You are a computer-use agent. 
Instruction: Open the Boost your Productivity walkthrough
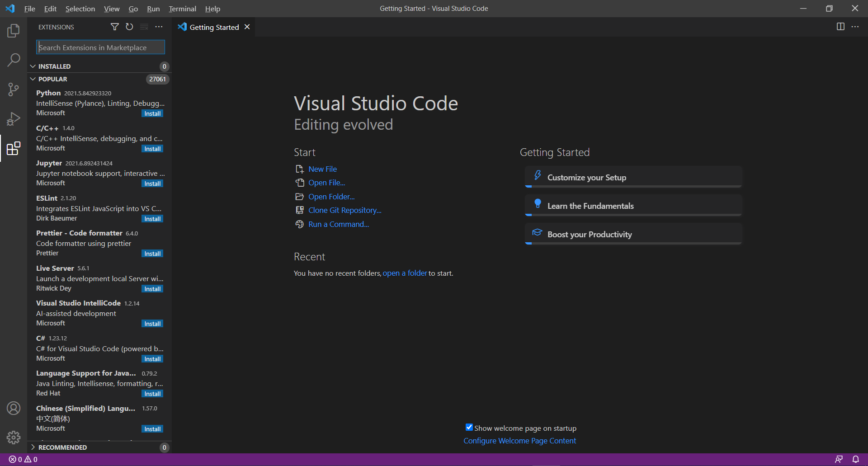pyautogui.click(x=633, y=234)
